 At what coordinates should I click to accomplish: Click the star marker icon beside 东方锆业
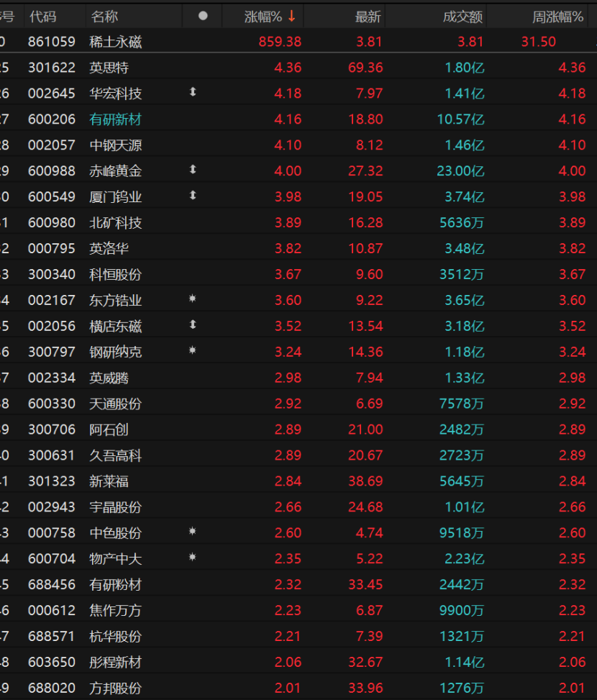tap(193, 299)
